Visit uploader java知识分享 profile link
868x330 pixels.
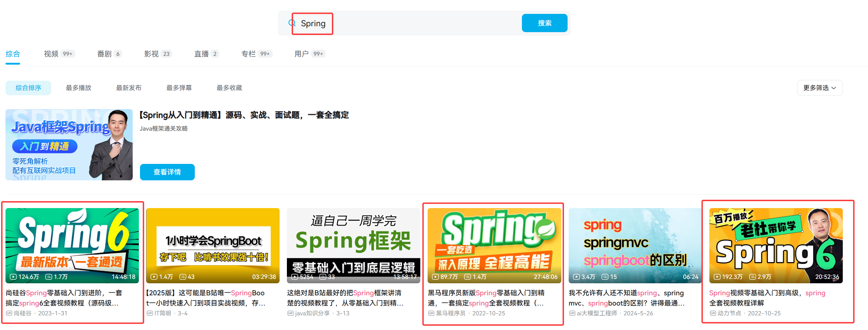pos(312,313)
